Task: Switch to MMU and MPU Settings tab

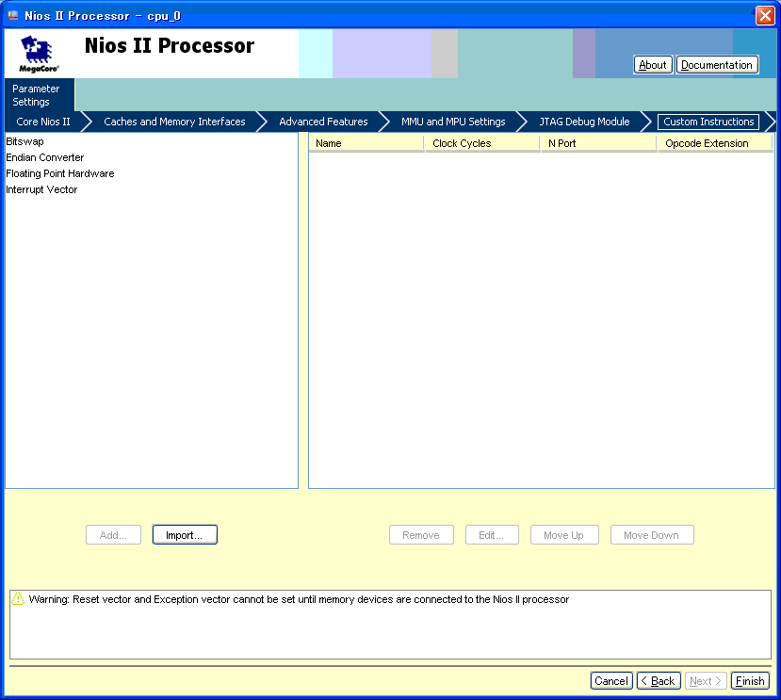Action: pos(453,122)
